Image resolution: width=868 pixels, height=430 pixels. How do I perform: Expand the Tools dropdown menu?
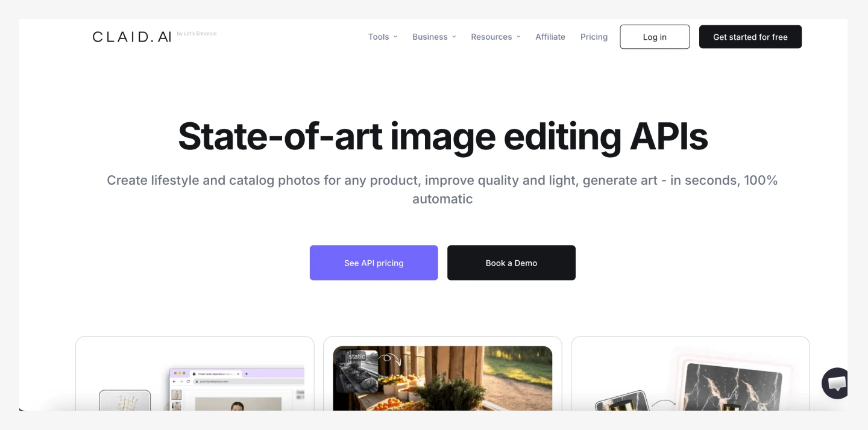pyautogui.click(x=383, y=37)
